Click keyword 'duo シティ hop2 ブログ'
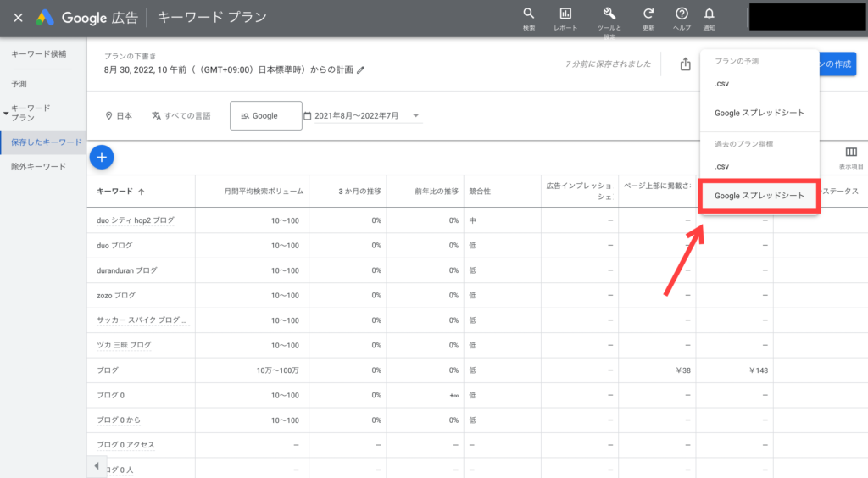868x478 pixels. click(135, 220)
